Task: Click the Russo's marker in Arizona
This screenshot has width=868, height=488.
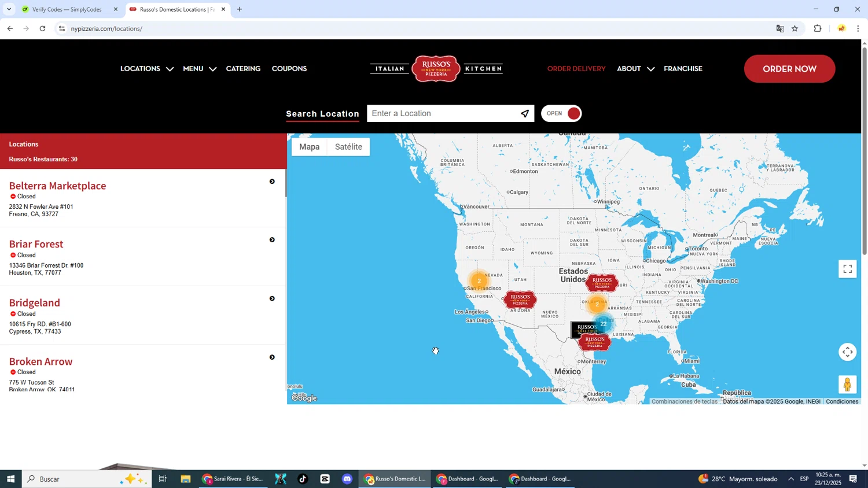Action: tap(520, 300)
